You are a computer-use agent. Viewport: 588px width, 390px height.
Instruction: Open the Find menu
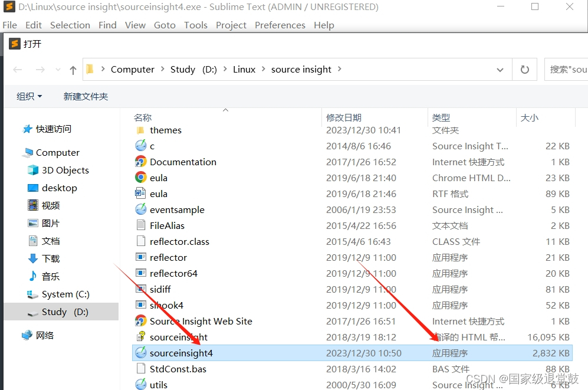(107, 25)
